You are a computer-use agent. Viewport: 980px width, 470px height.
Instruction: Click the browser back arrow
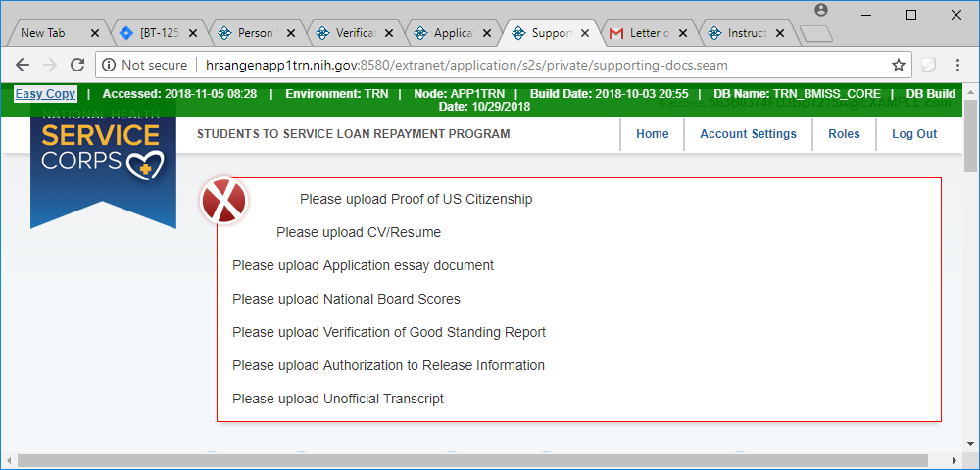point(23,65)
